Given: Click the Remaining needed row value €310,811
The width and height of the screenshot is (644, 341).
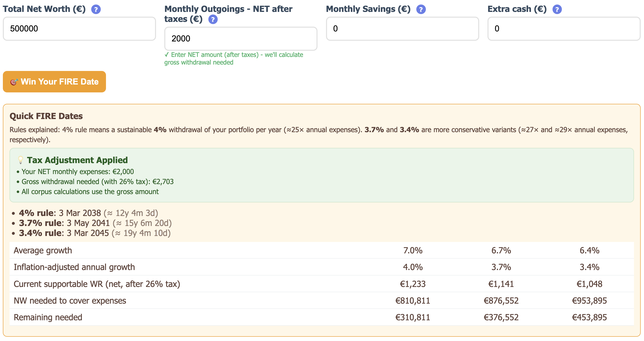Looking at the screenshot, I should (413, 317).
